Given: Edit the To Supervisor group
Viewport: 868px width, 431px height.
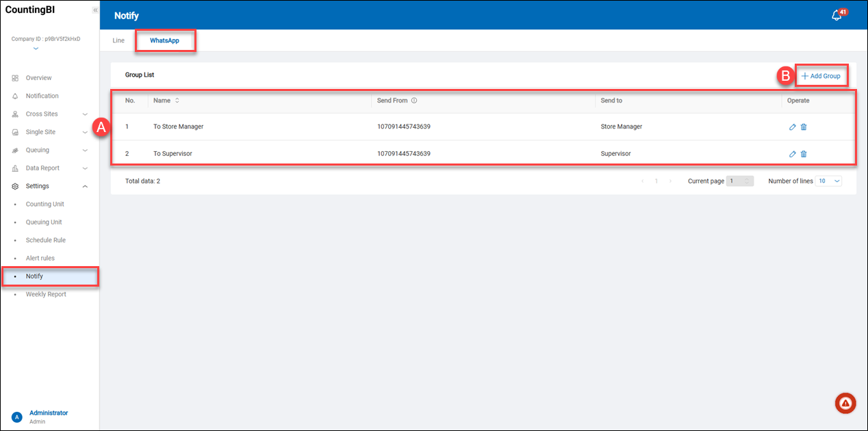Looking at the screenshot, I should tap(792, 154).
